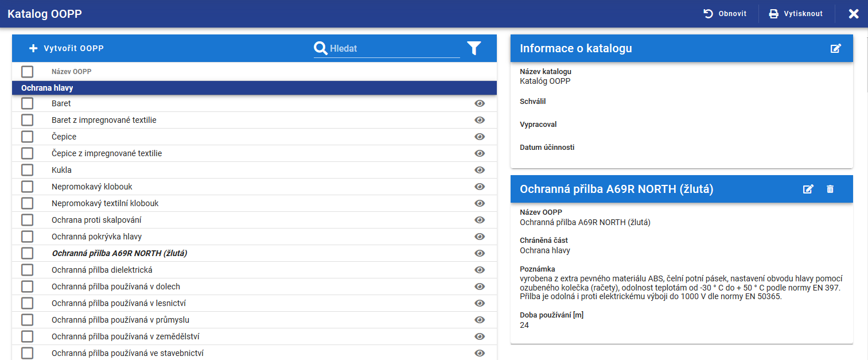868x360 pixels.
Task: Check the Nepromokavý klobouk checkbox
Action: pyautogui.click(x=28, y=187)
